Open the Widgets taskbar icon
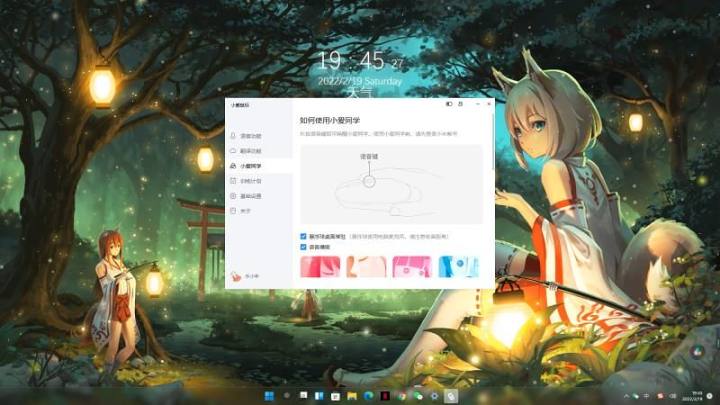Image resolution: width=720 pixels, height=405 pixels. [x=319, y=396]
